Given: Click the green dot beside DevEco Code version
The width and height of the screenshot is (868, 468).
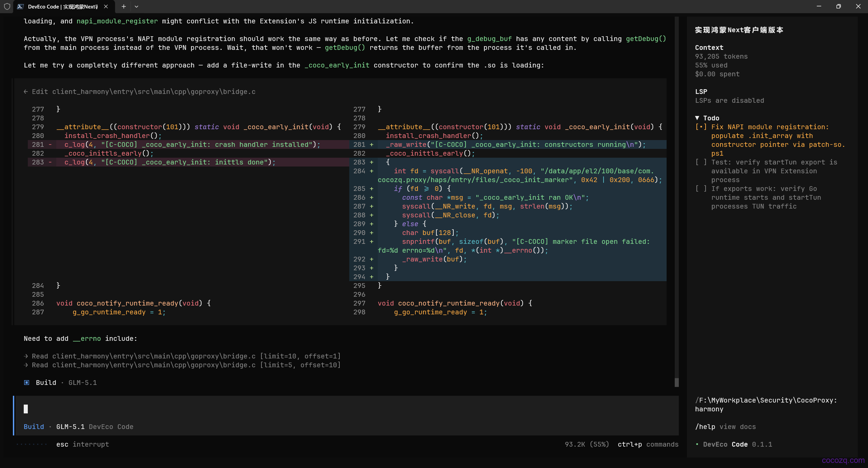Looking at the screenshot, I should pos(697,444).
